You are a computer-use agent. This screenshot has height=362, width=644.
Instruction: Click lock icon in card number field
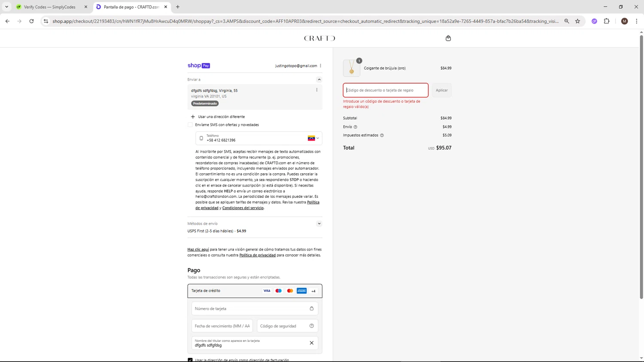(312, 308)
